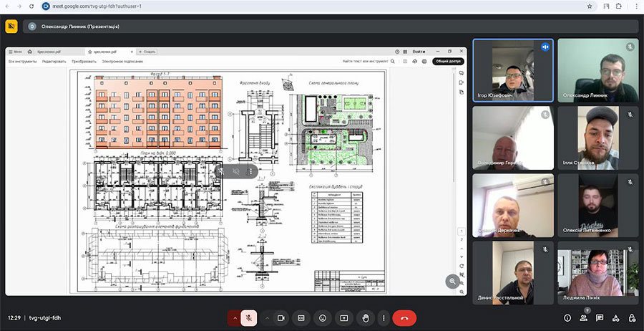Viewport: 644px width, 331px height.
Task: Show the participants people panel
Action: [584, 317]
